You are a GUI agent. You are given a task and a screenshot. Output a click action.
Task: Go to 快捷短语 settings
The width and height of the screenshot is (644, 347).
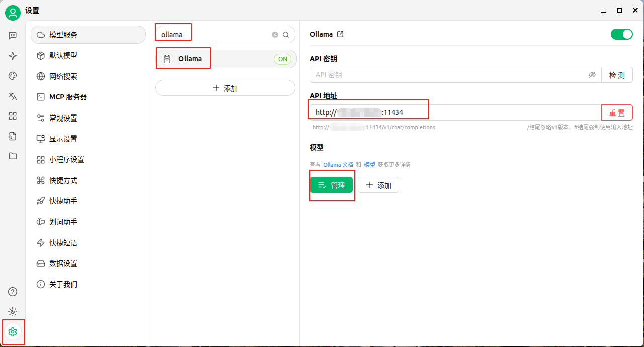tap(88, 243)
